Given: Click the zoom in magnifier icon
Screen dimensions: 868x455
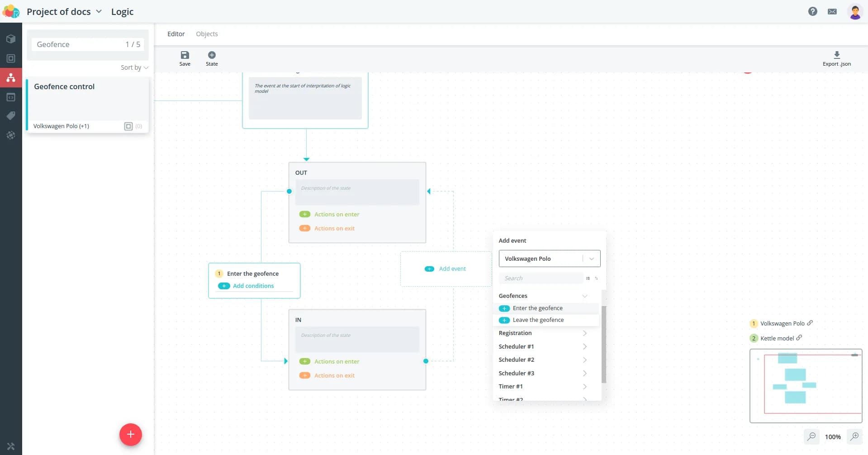Looking at the screenshot, I should [x=854, y=436].
